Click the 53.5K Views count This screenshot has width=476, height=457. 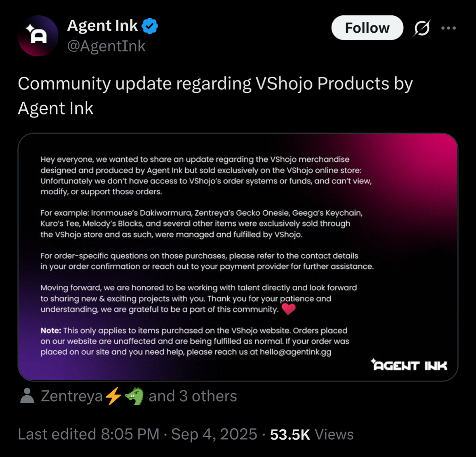pyautogui.click(x=312, y=434)
